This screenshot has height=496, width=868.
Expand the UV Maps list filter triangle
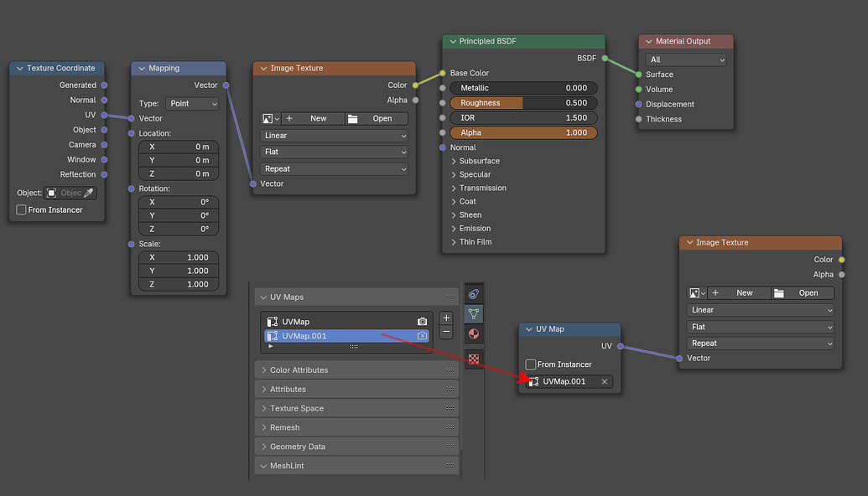click(270, 346)
